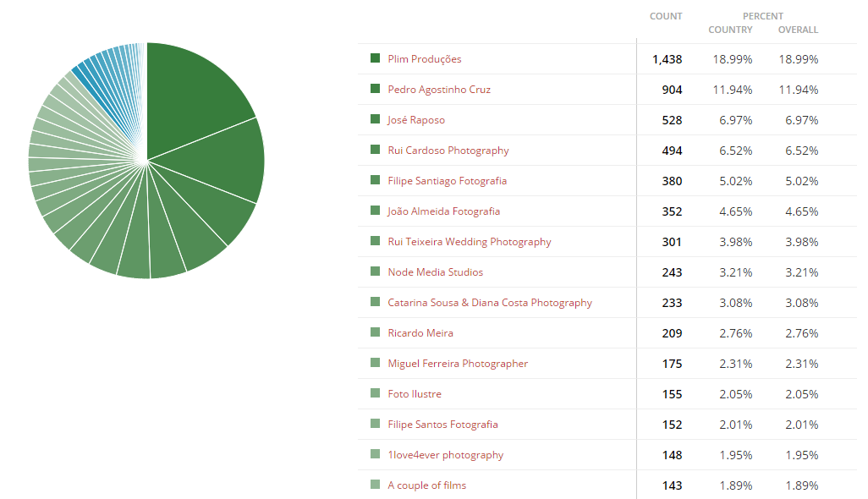Select the count value 301
Image resolution: width=868 pixels, height=499 pixels.
coord(672,242)
